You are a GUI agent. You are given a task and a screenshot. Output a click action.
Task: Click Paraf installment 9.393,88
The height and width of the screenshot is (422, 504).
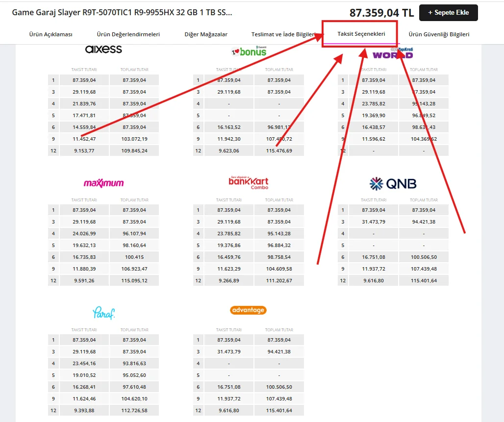84,410
